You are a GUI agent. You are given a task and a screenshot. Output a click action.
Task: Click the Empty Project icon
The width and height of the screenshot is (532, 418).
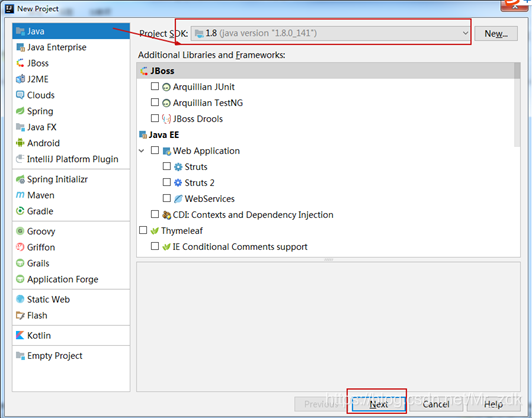pyautogui.click(x=20, y=356)
